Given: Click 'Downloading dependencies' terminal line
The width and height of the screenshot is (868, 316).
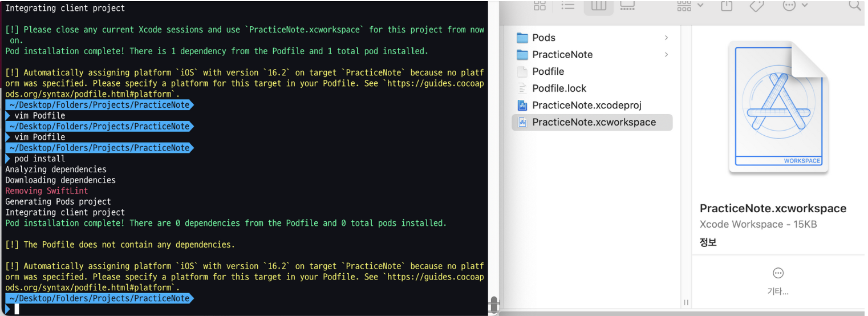Looking at the screenshot, I should point(60,180).
